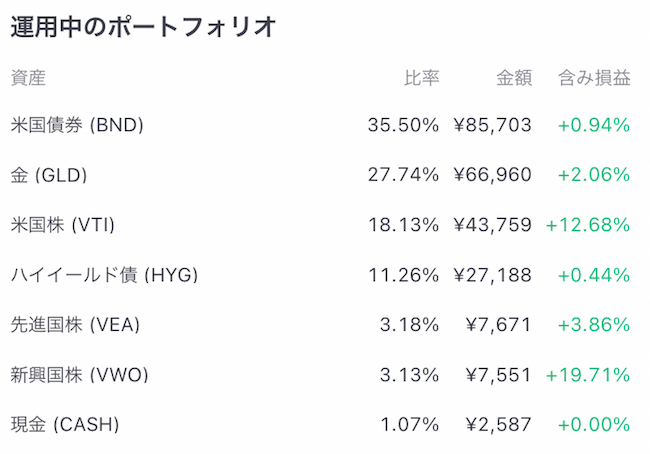Click the 運用中のポートフォリオ heading
650x454 pixels.
pos(143,27)
